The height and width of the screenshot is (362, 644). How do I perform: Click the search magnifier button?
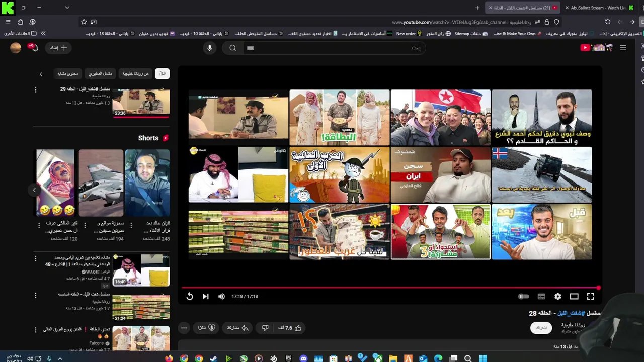(x=232, y=48)
